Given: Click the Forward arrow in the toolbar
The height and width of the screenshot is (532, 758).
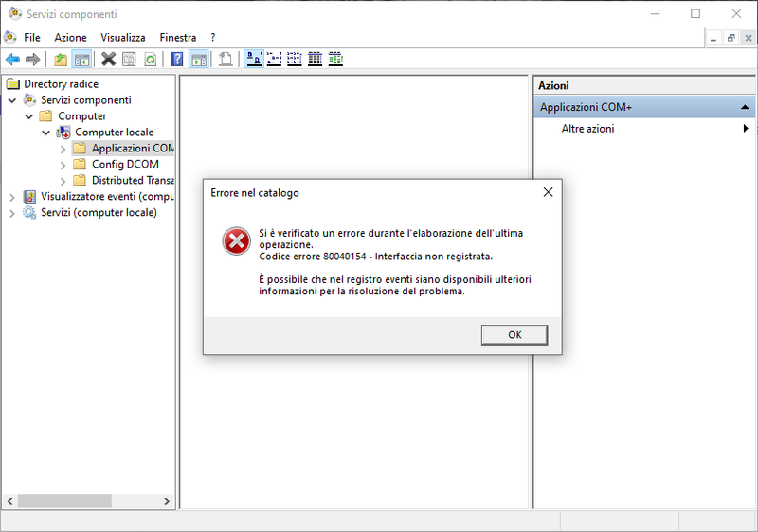Looking at the screenshot, I should [32, 60].
